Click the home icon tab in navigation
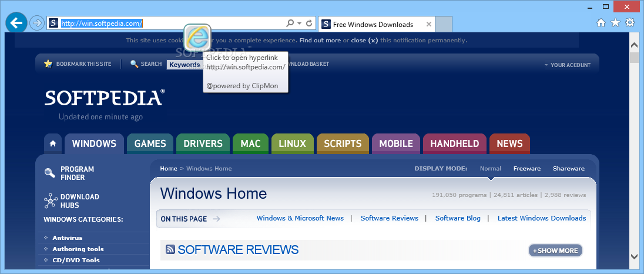 tap(53, 144)
